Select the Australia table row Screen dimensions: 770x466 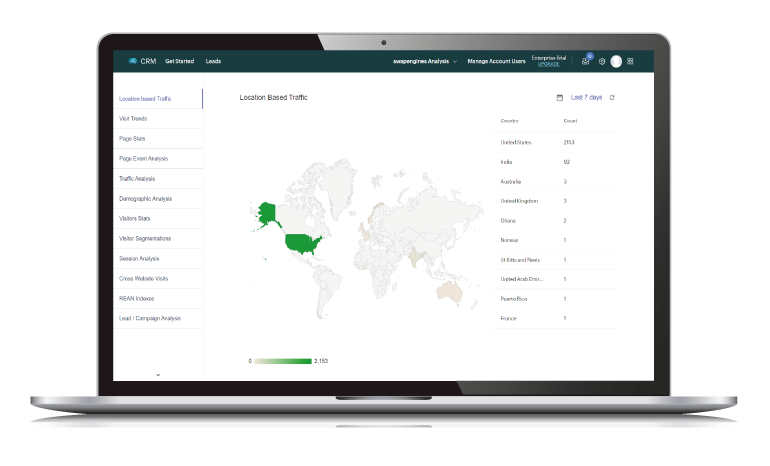click(554, 182)
